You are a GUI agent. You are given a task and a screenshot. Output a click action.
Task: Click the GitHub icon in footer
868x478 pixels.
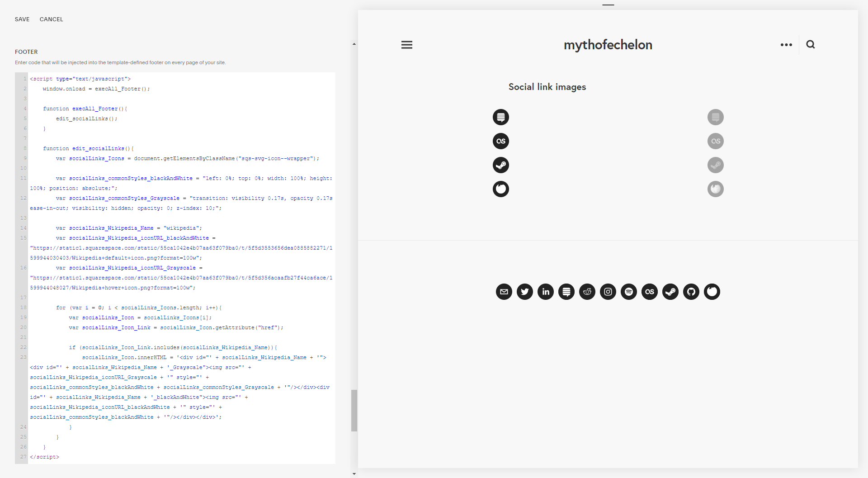pos(691,292)
